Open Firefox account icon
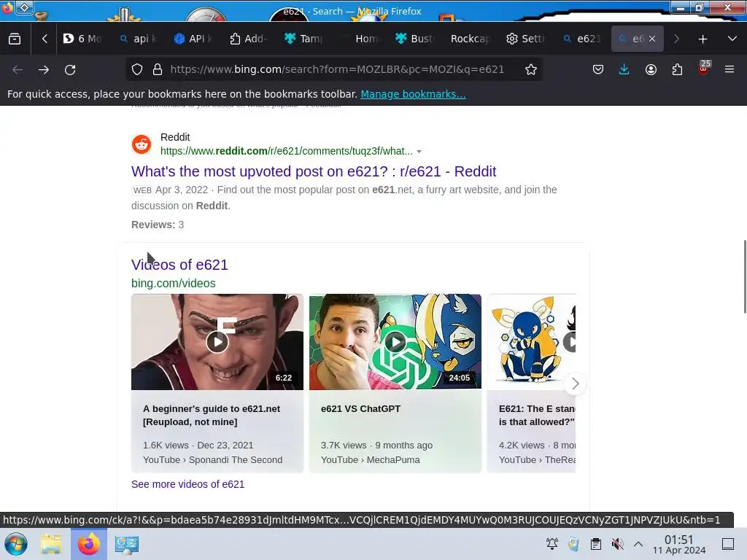747x560 pixels. click(x=651, y=69)
